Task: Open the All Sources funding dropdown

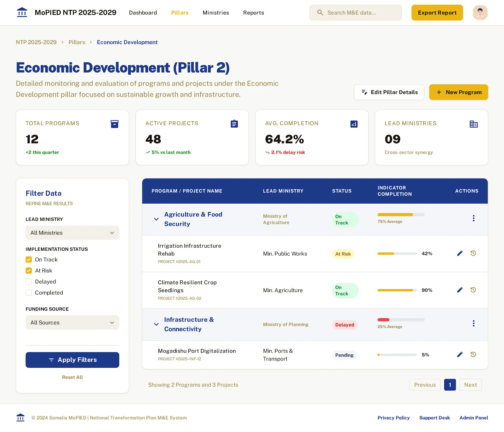Action: (x=72, y=322)
